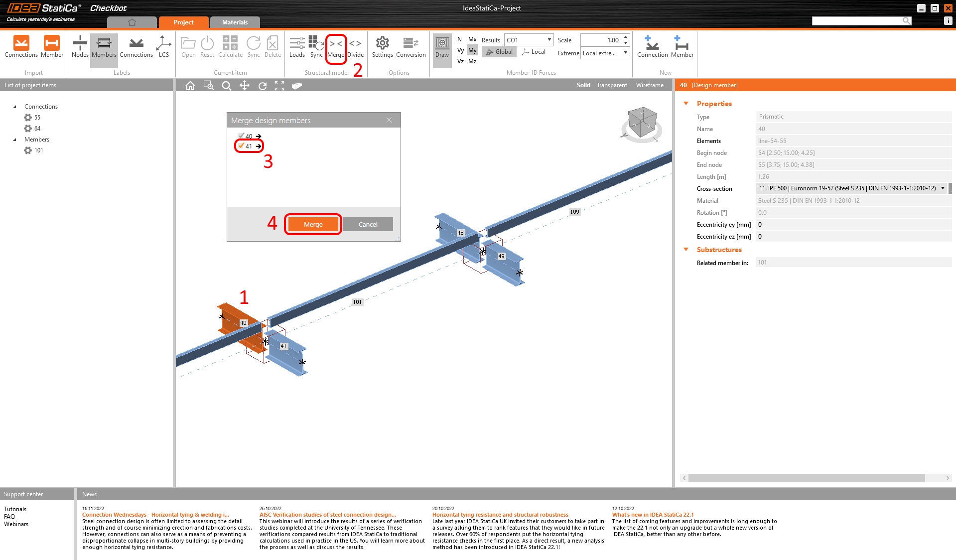
Task: Click the Reset icon
Action: click(x=207, y=46)
